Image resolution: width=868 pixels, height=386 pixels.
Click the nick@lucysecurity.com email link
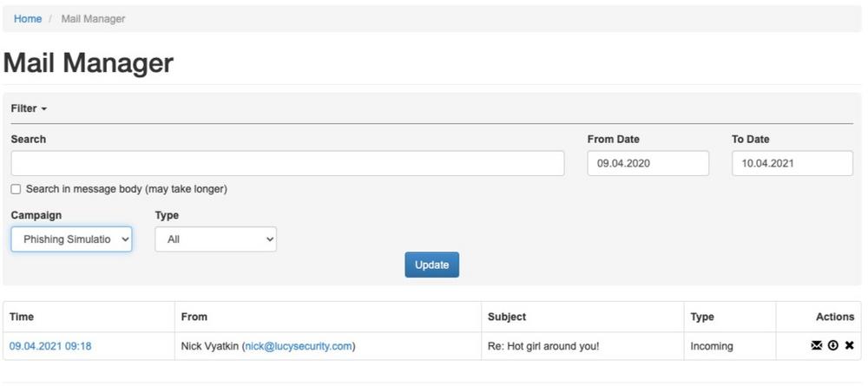(299, 346)
